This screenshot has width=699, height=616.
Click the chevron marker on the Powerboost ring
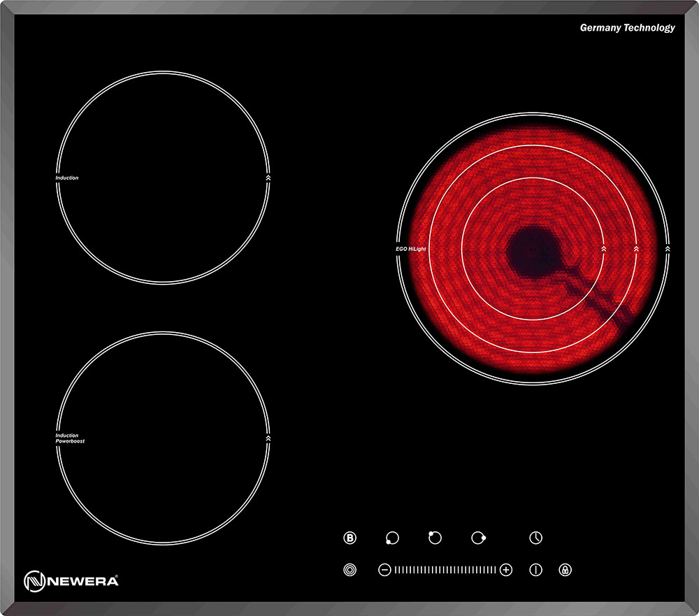[x=268, y=438]
